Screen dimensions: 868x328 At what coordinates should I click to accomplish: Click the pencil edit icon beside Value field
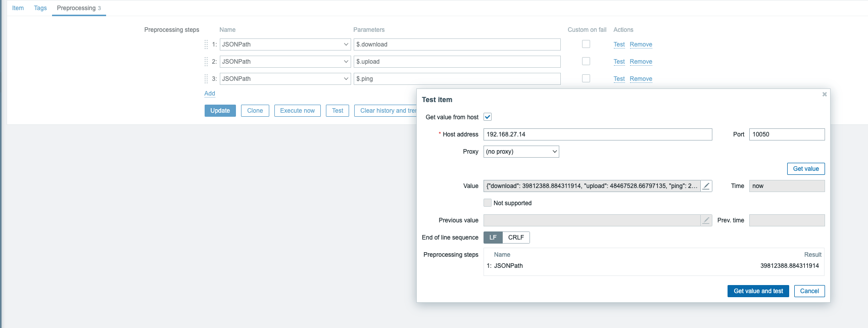(706, 186)
